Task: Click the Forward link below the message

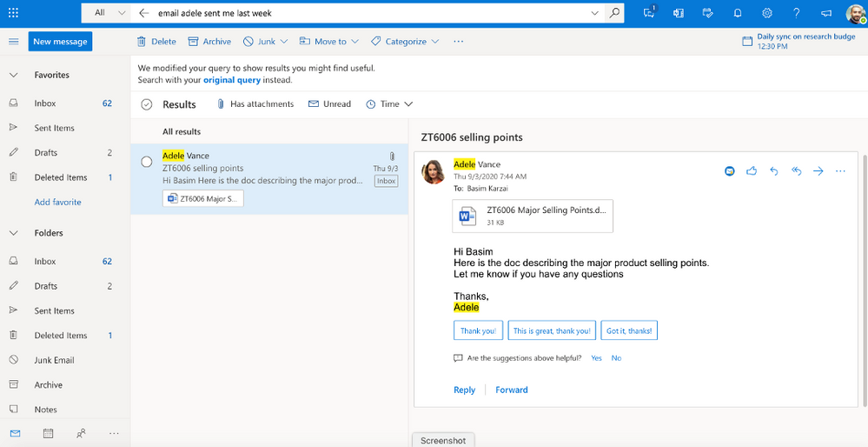Action: (512, 390)
